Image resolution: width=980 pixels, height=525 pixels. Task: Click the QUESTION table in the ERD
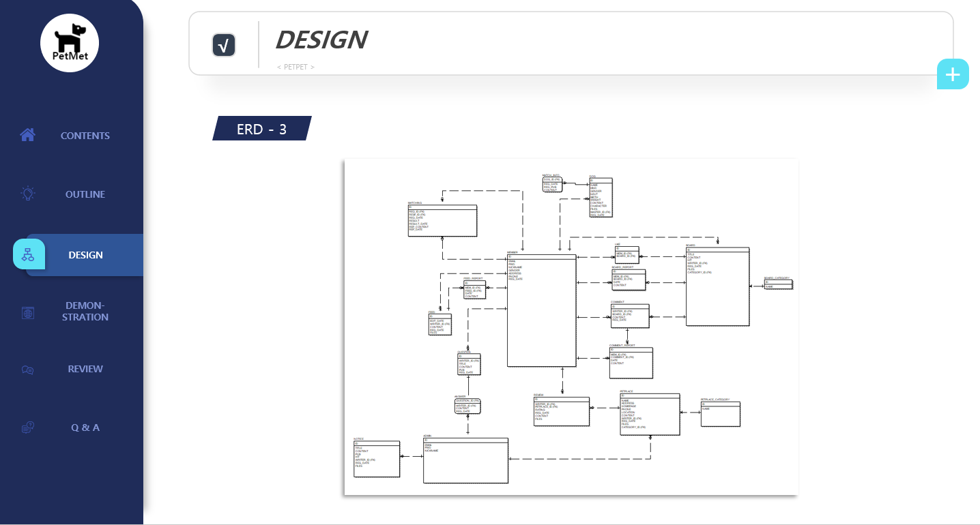470,364
